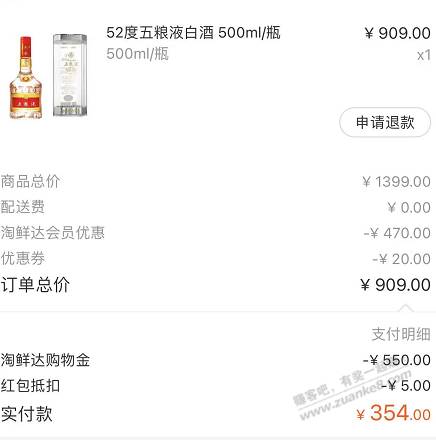Click the -¥20.00 coupon amount
The height and width of the screenshot is (440, 436).
tap(401, 259)
